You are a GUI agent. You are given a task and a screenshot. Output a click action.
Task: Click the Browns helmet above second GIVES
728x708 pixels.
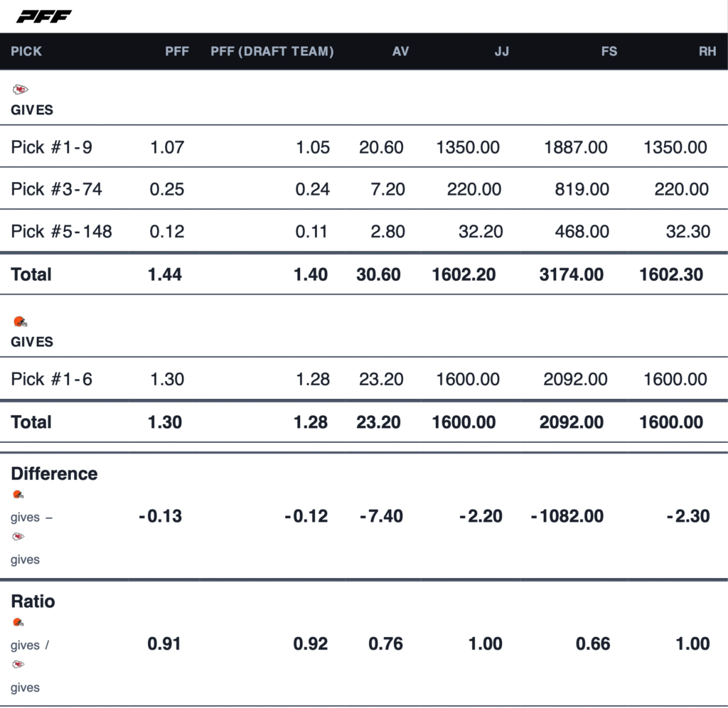click(x=20, y=321)
